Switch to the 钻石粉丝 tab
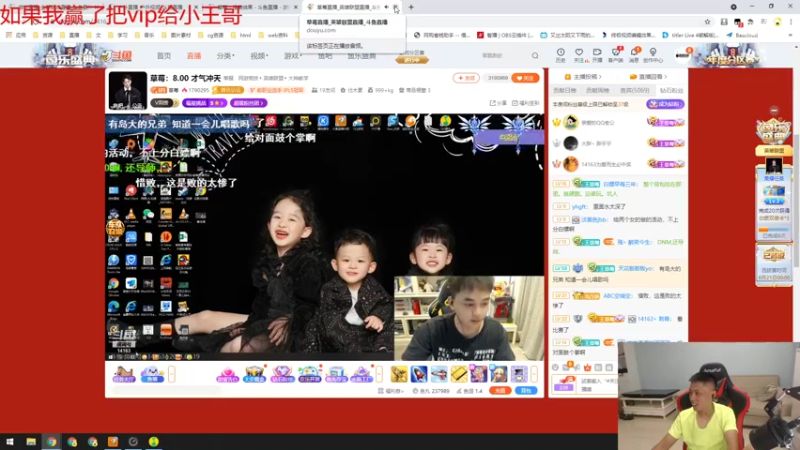The image size is (800, 450). pyautogui.click(x=671, y=90)
